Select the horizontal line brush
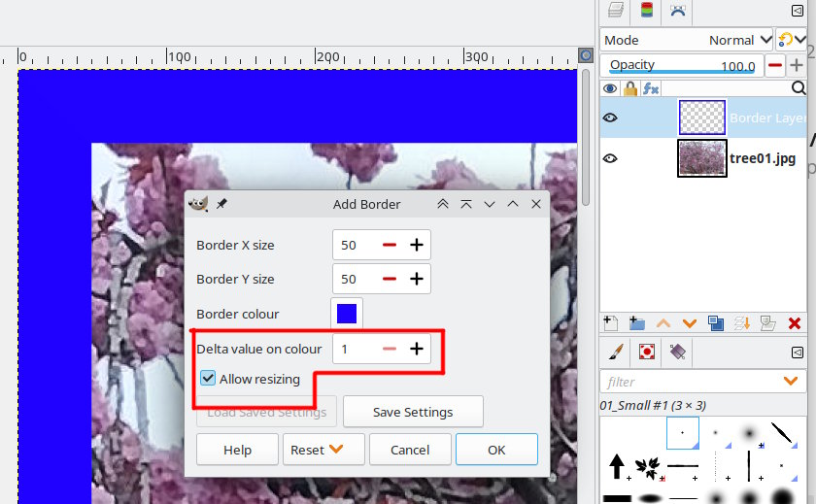Screen dimensions: 816x504 pyautogui.click(x=682, y=466)
